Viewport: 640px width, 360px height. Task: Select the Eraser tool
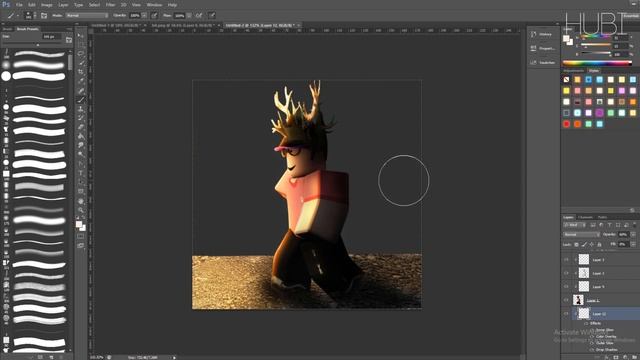[x=81, y=127]
